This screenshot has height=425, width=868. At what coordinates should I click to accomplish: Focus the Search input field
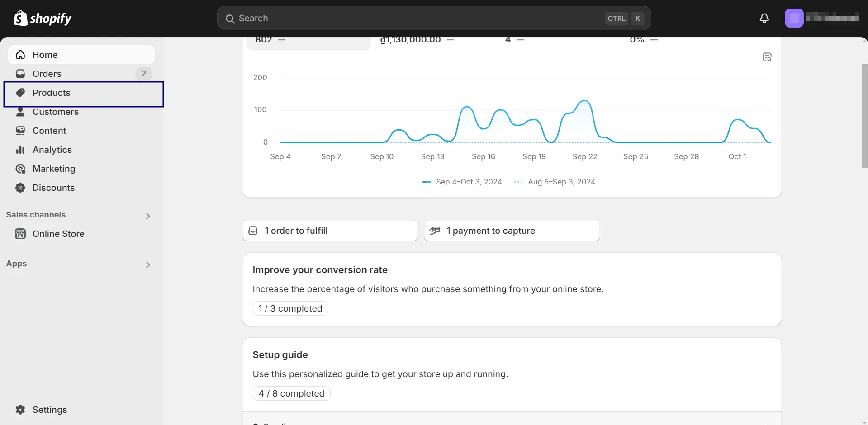[434, 18]
